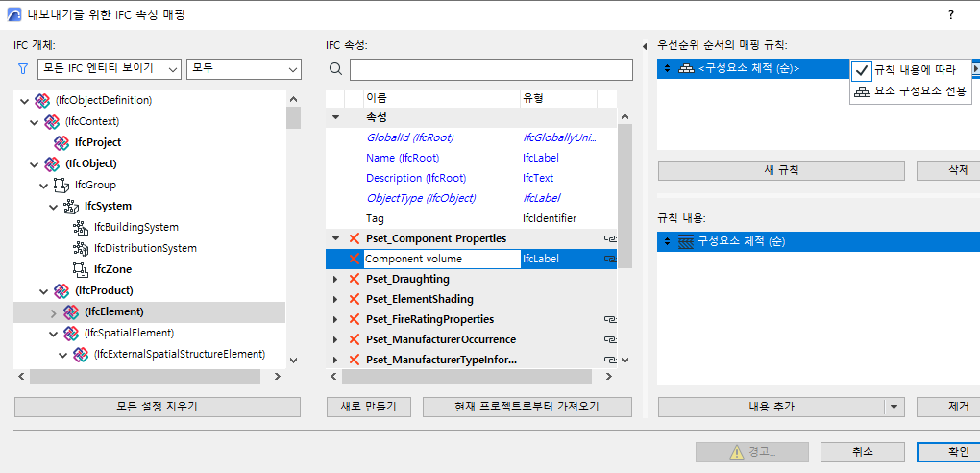Click link icon on Pset_Component Properties row
This screenshot has height=473, width=980.
coord(609,238)
